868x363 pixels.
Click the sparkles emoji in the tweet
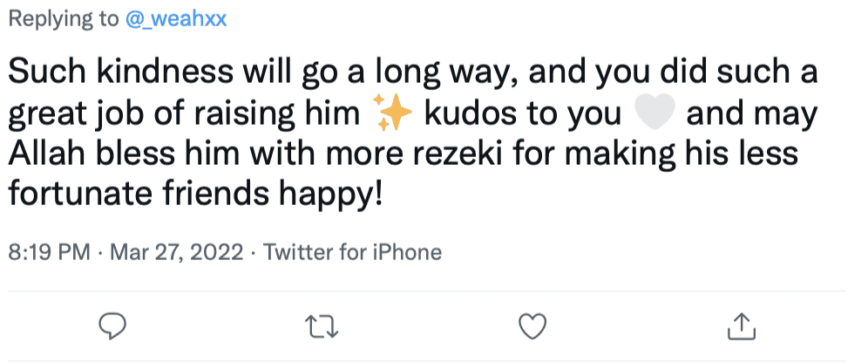390,115
